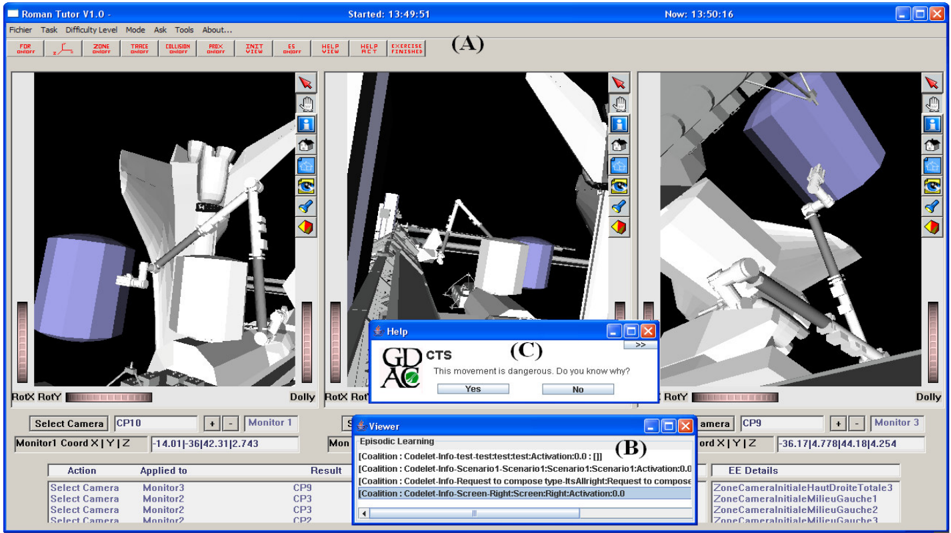The height and width of the screenshot is (533, 951).
Task: Open the Fichier menu
Action: (21, 30)
